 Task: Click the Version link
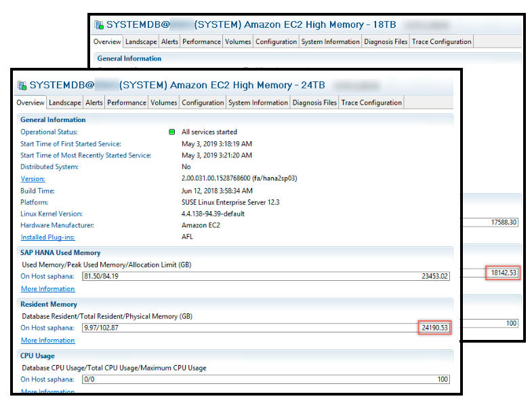click(33, 179)
